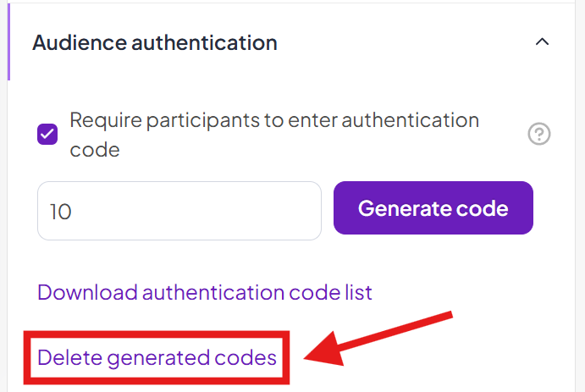Open Download authentication code list link
Image resolution: width=585 pixels, height=392 pixels.
pos(205,292)
